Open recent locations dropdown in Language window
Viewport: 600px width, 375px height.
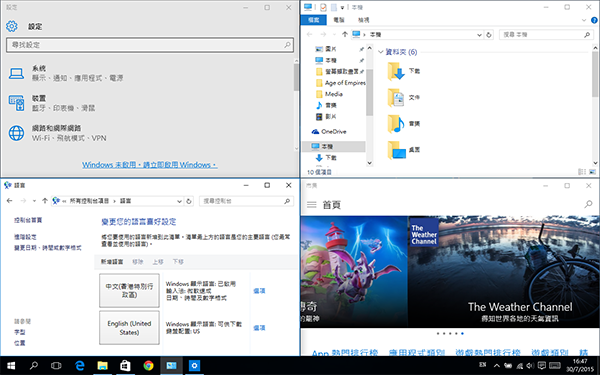pyautogui.click(x=34, y=201)
